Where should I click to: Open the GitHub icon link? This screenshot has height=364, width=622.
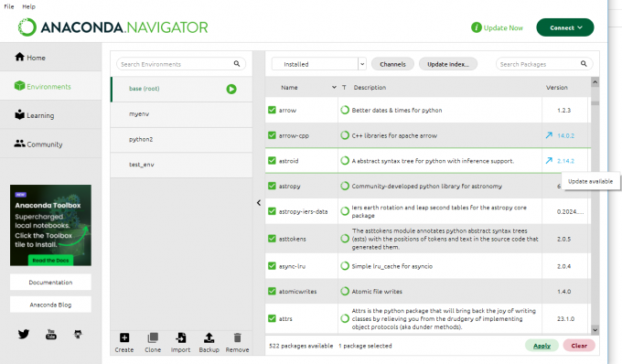click(x=78, y=334)
